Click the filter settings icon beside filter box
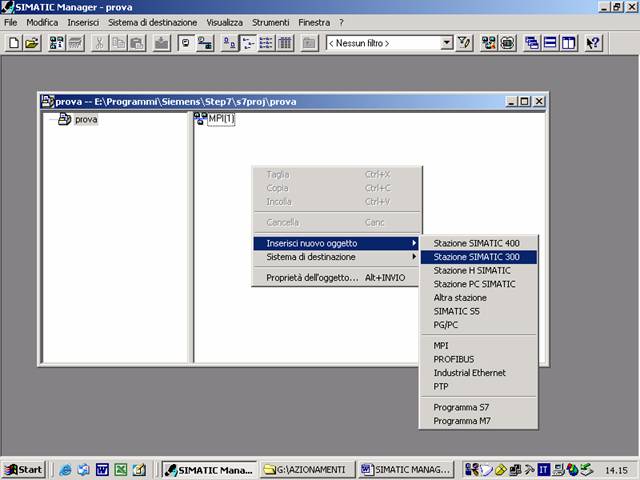Image resolution: width=640 pixels, height=480 pixels. coord(465,43)
